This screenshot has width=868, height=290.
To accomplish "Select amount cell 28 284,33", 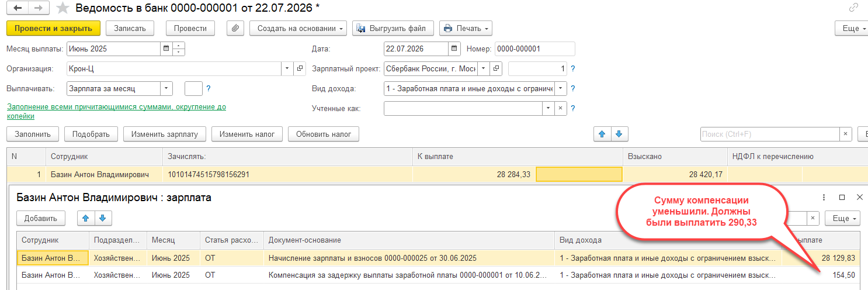I will pos(474,174).
